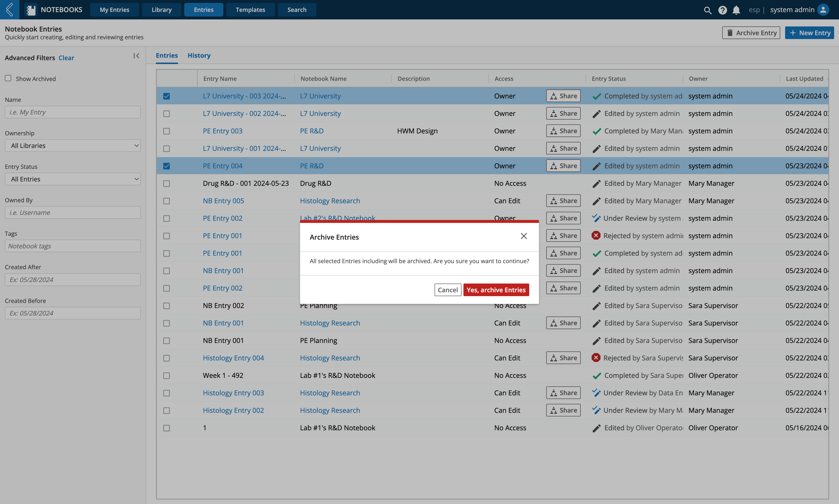Check the L7 University - 002 row checkbox

[167, 113]
